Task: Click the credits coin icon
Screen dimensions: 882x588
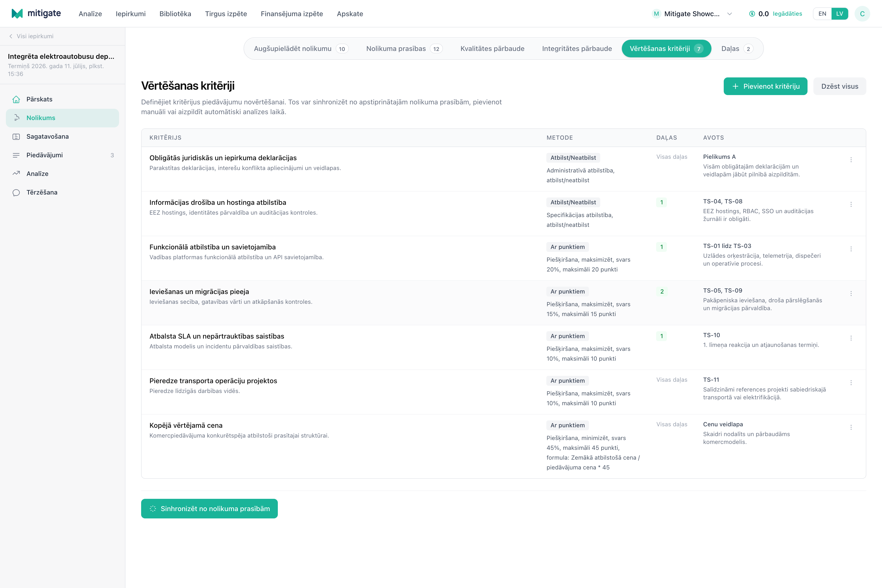Action: coord(752,14)
